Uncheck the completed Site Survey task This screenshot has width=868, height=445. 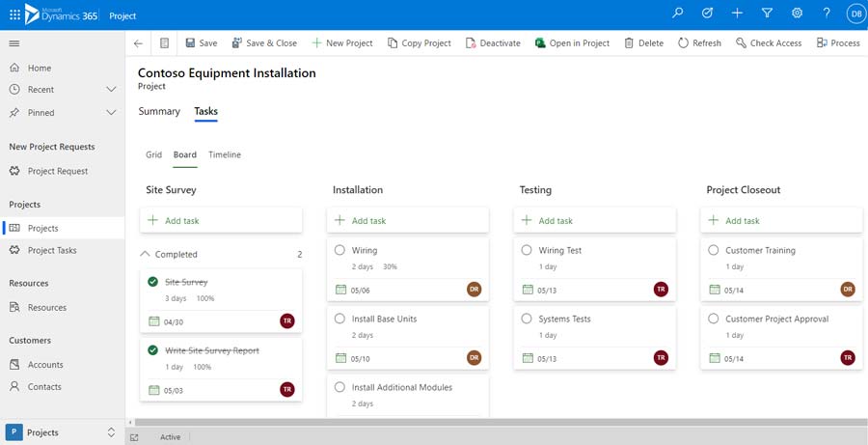(x=152, y=282)
